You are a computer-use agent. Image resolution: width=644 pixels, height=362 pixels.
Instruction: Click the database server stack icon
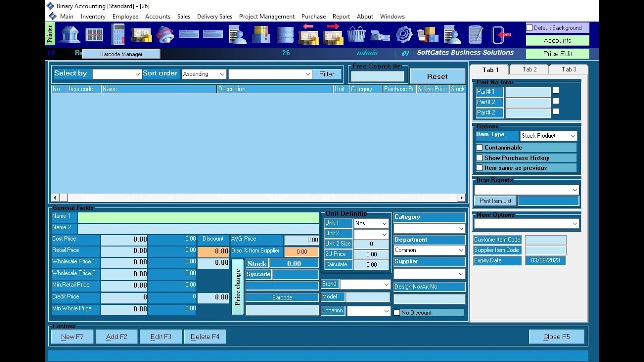(285, 34)
